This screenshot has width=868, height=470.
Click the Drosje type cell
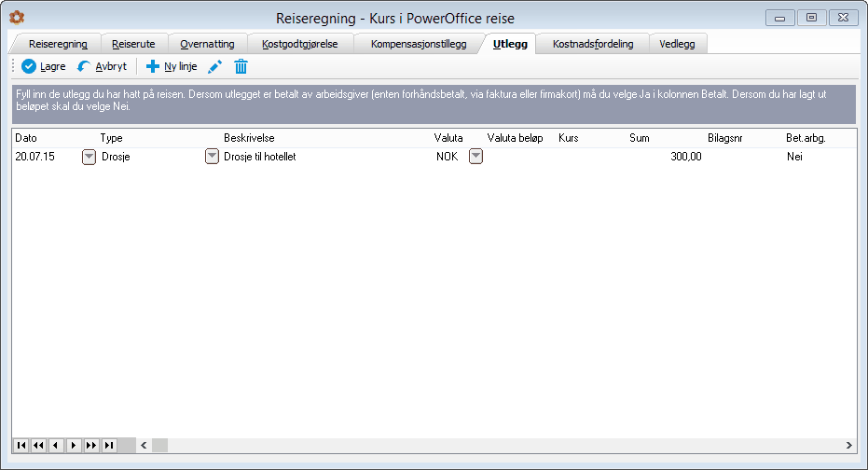pos(116,157)
